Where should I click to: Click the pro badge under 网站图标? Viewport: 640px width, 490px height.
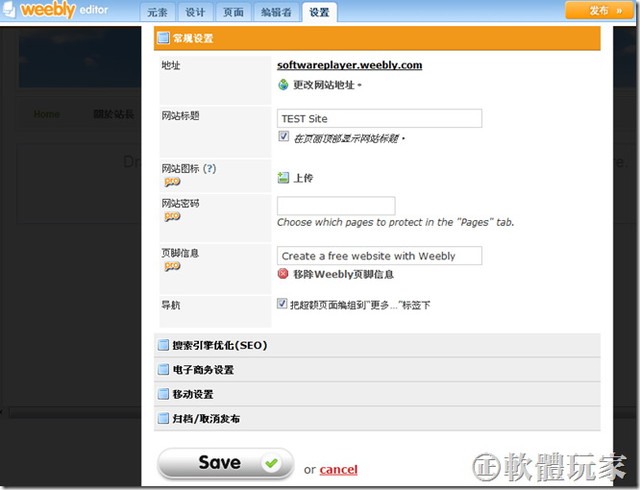172,181
